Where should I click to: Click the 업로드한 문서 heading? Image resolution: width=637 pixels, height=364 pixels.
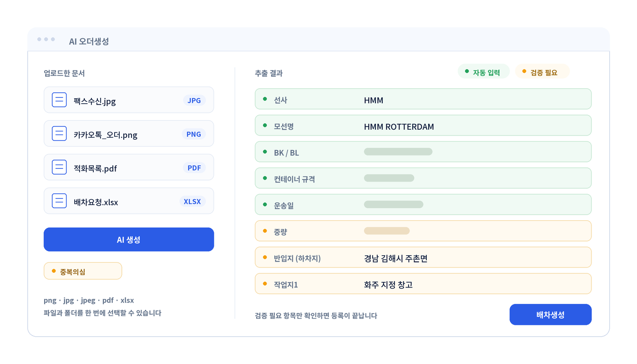pos(64,73)
